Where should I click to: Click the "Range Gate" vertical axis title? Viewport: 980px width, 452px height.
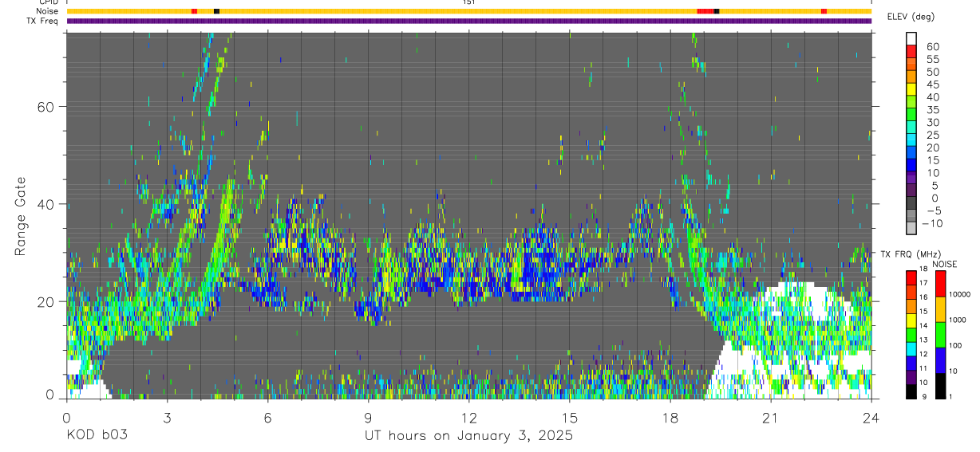click(22, 216)
